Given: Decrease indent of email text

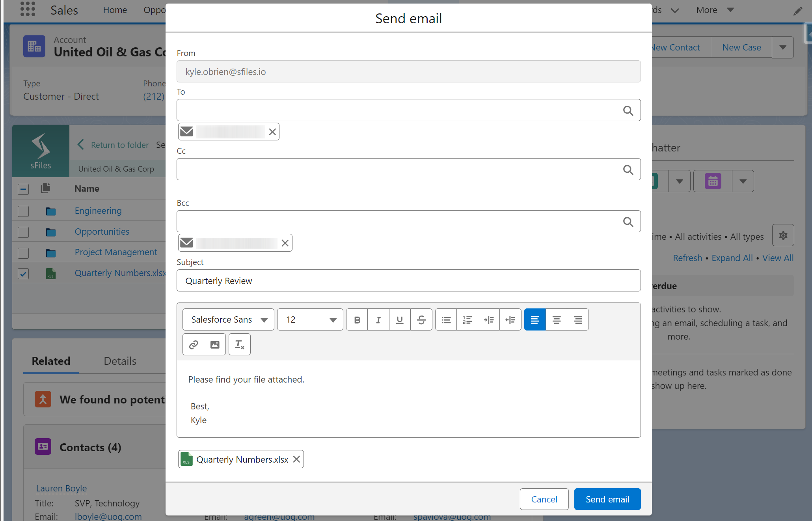Looking at the screenshot, I should 510,319.
